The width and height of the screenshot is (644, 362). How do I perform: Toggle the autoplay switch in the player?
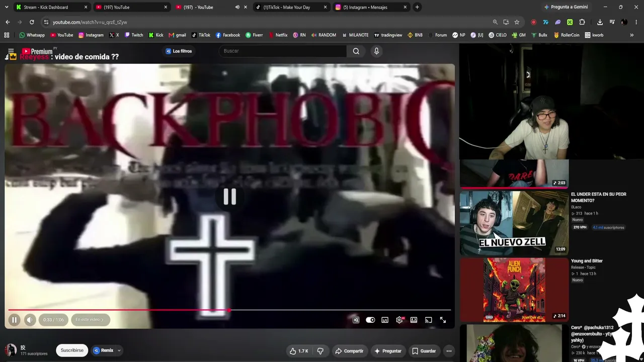click(x=370, y=320)
